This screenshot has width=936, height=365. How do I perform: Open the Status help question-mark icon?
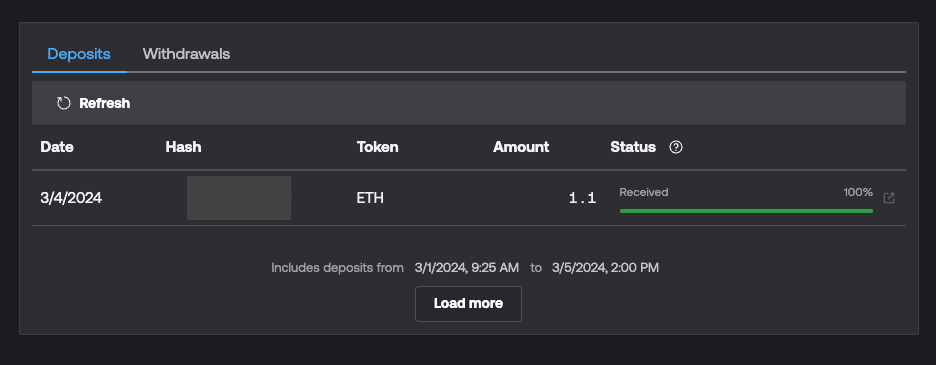click(676, 147)
